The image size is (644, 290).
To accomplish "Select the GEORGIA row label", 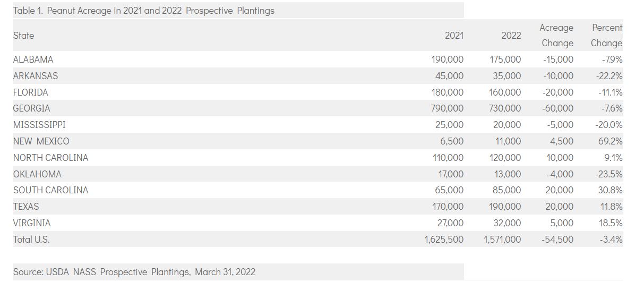I will pos(32,108).
